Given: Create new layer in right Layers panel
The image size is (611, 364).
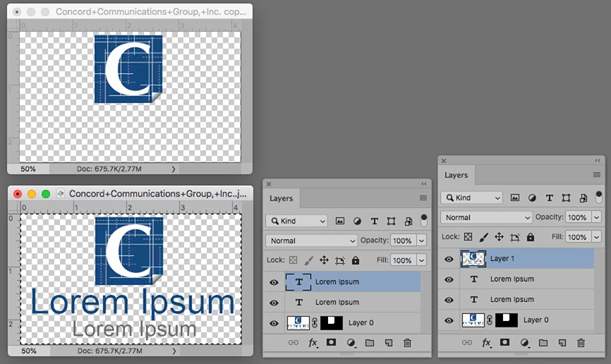Looking at the screenshot, I should tap(562, 343).
